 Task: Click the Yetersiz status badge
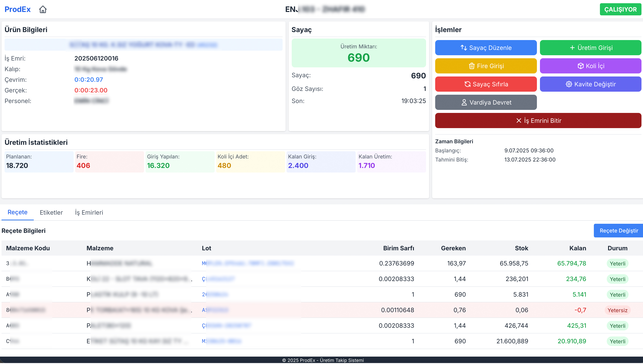tap(617, 310)
